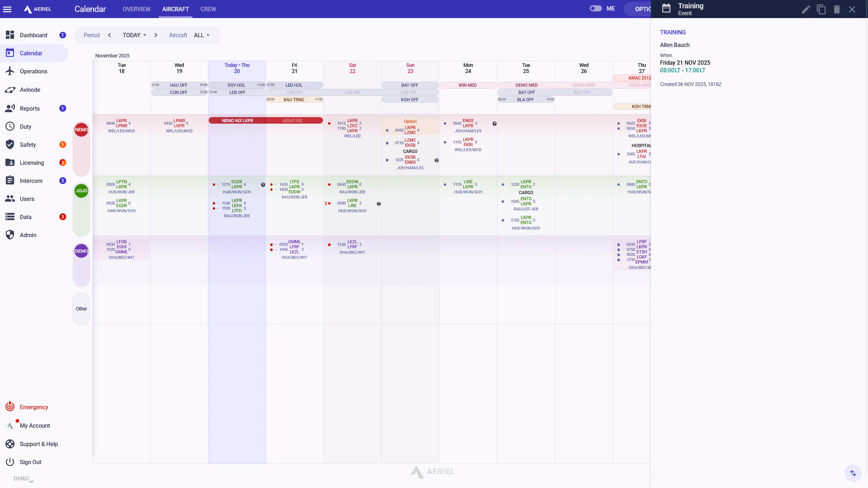Open the Option flight on Sunday 23
This screenshot has height=488, width=868.
coord(410,127)
